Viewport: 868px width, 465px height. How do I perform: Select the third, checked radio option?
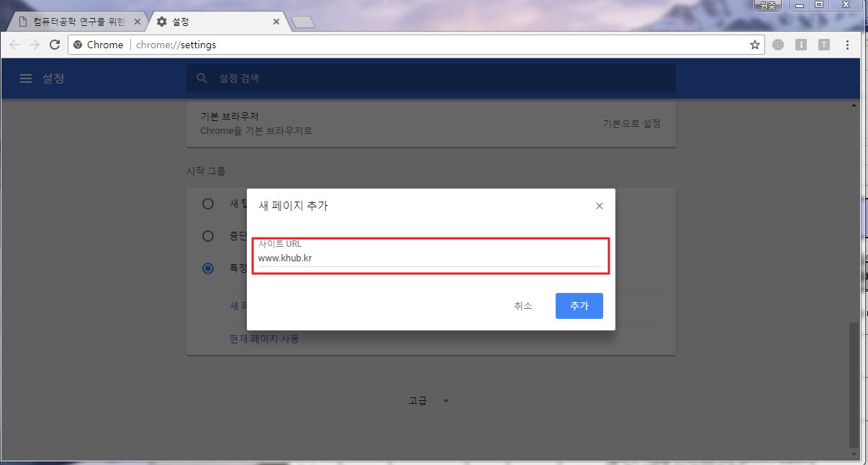(208, 268)
